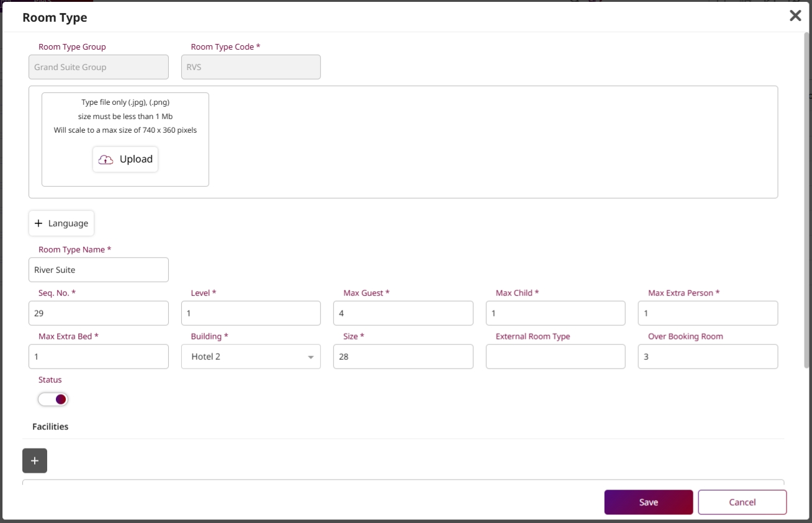Focus the Seq. No. input field

[99, 313]
